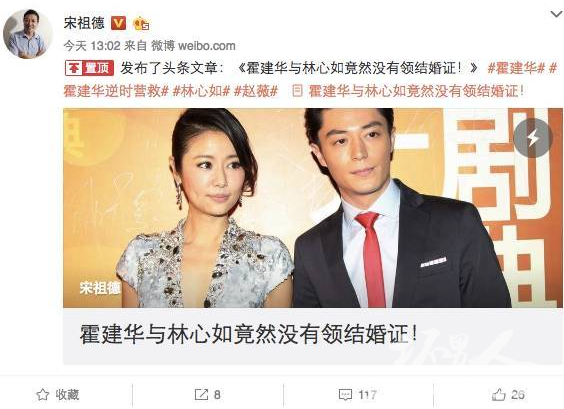Open the article card title 霍建华与林心如竟然没有领结婚证

[249, 334]
